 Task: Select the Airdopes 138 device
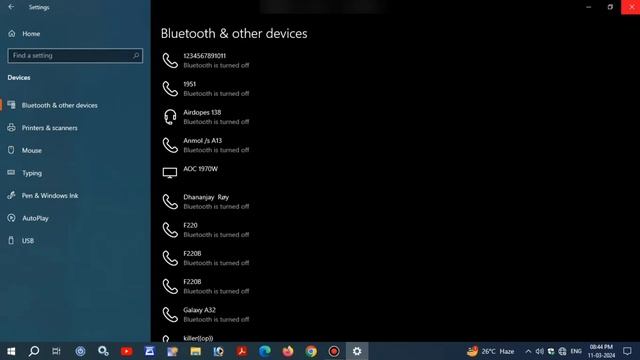coord(207,117)
